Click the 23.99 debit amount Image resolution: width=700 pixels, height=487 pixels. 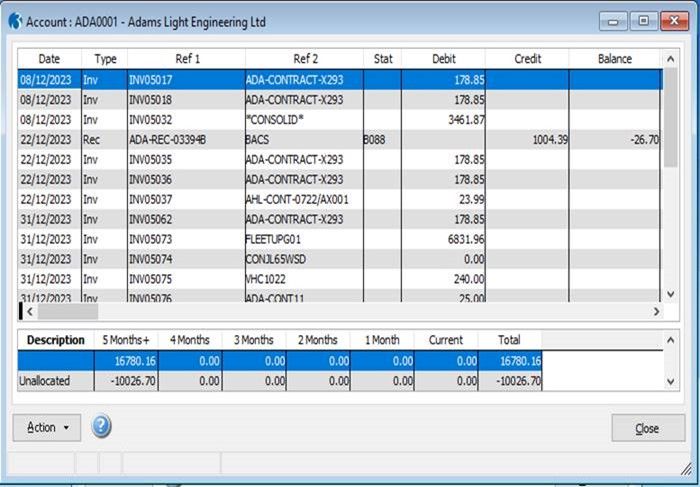click(472, 199)
